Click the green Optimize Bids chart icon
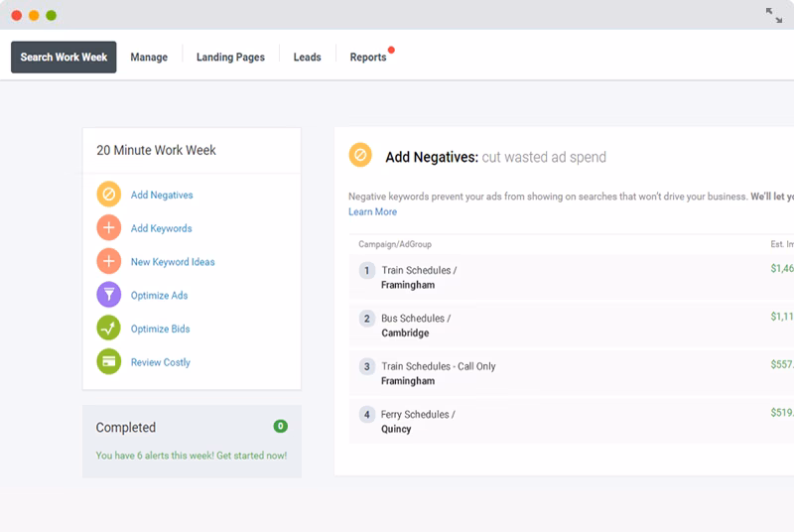 point(109,329)
